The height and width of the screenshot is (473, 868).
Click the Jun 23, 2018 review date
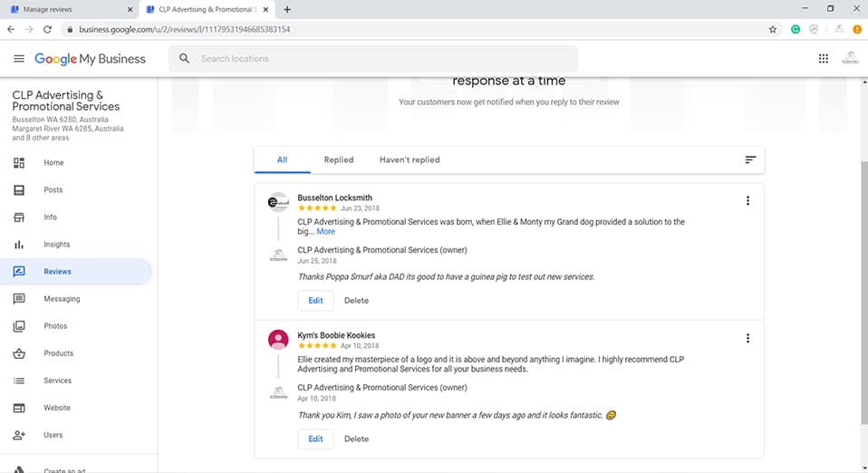360,208
